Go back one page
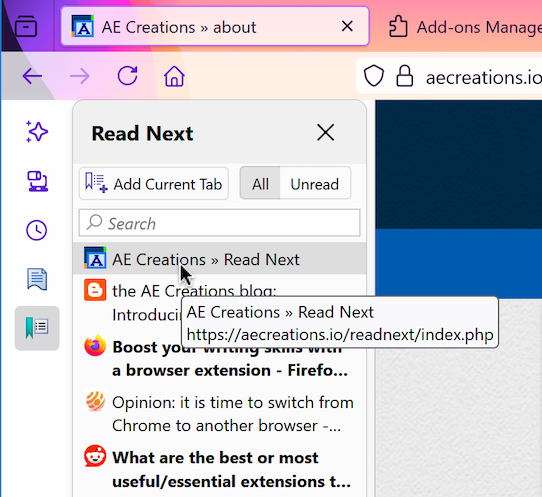This screenshot has width=542, height=497. (32, 76)
